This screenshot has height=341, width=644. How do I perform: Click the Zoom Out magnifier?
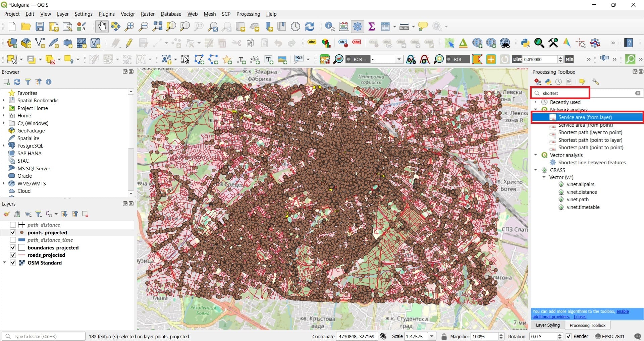click(x=143, y=26)
